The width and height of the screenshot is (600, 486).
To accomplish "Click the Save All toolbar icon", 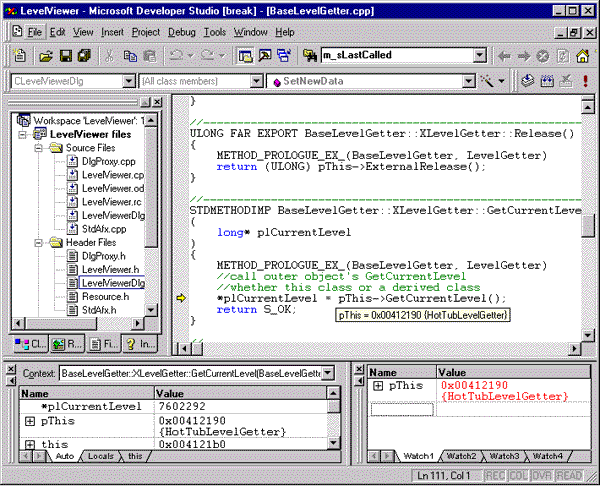I will (x=83, y=56).
